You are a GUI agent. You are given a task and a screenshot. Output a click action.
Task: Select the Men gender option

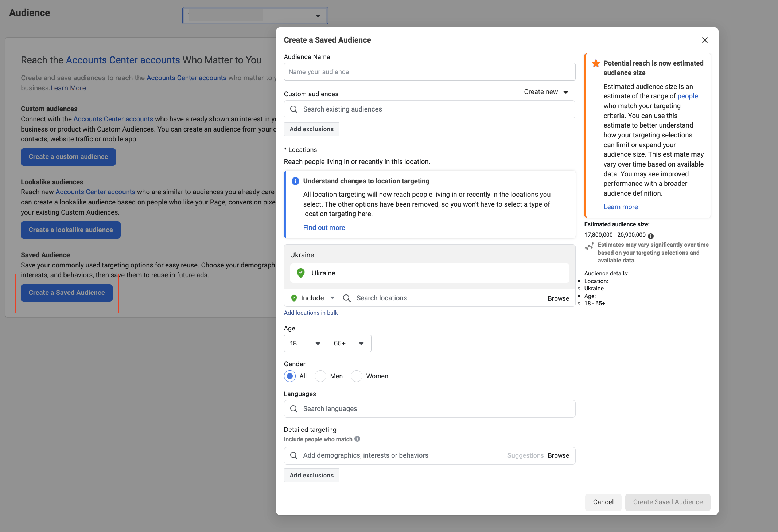coord(320,376)
